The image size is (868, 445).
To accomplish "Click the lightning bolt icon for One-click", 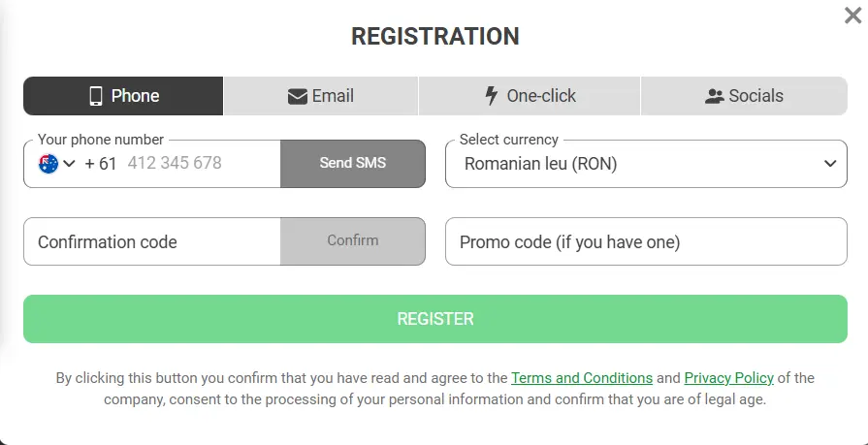I will tap(492, 96).
